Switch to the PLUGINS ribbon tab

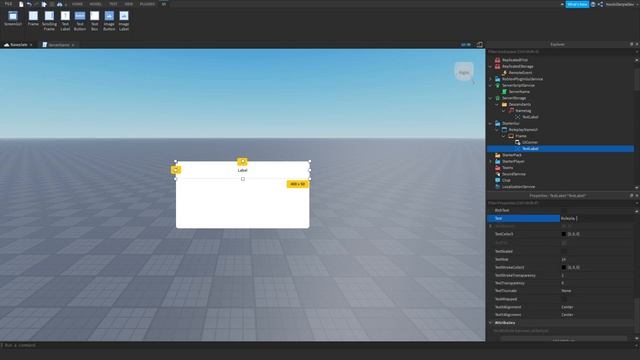point(147,4)
